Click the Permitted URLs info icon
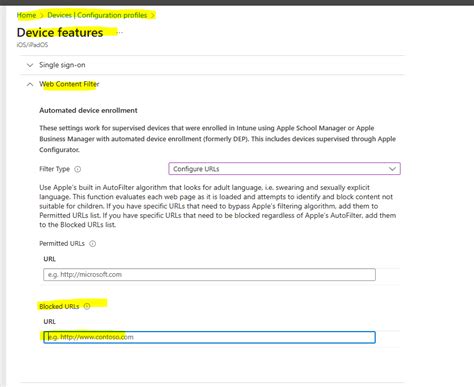This screenshot has width=474, height=387. point(93,244)
